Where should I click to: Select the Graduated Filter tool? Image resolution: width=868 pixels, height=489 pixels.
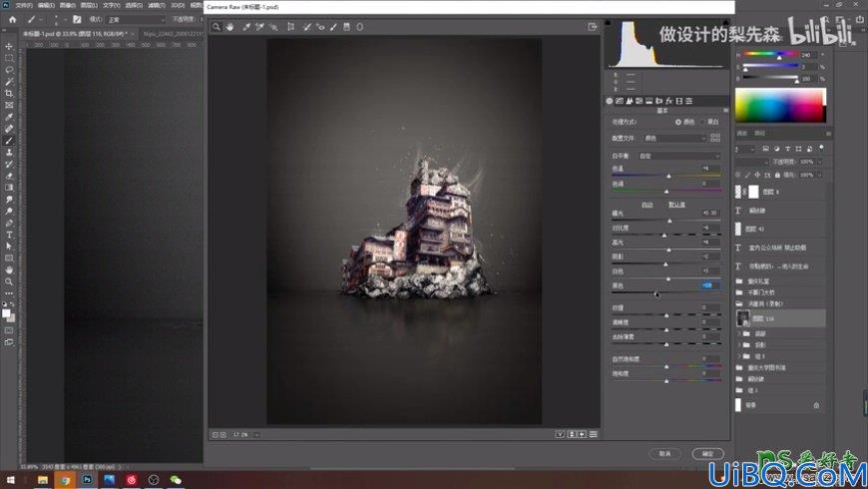(x=346, y=27)
